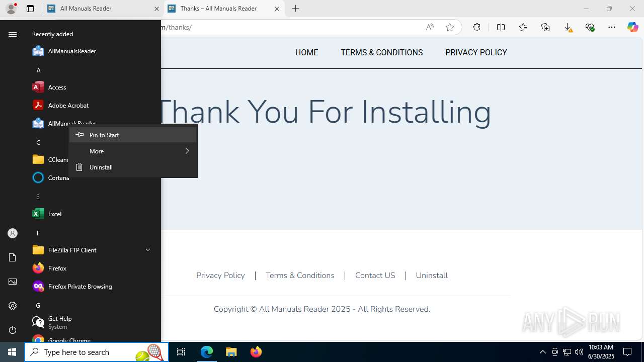This screenshot has height=362, width=644.
Task: Click the Firefox taskbar icon
Action: tap(256, 352)
